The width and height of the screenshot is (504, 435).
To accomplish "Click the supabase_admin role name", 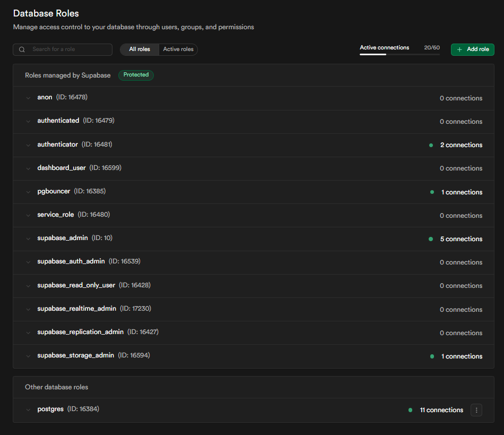I will pyautogui.click(x=63, y=238).
